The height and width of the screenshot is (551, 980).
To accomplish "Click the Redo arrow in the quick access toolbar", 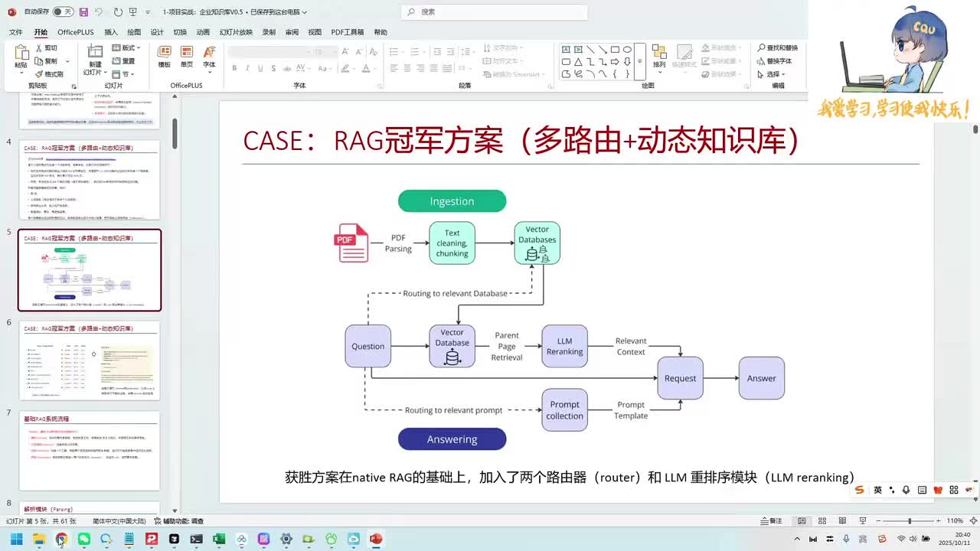I will tap(118, 12).
